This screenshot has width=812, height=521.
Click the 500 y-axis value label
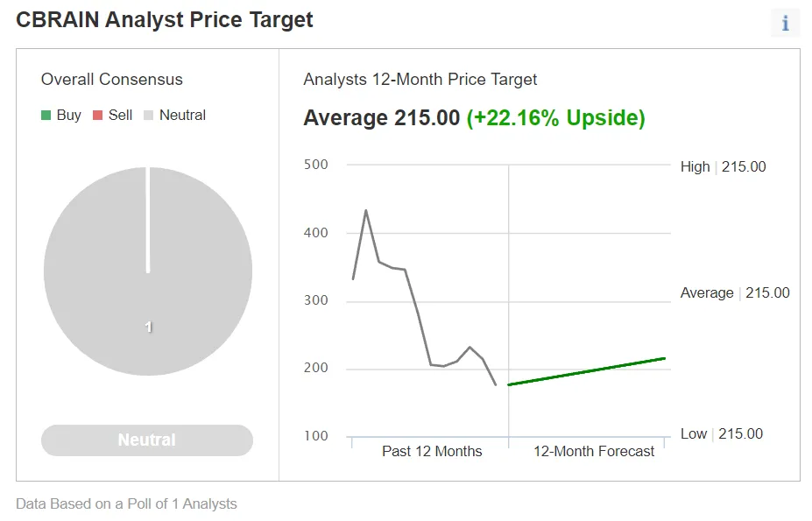tap(315, 165)
